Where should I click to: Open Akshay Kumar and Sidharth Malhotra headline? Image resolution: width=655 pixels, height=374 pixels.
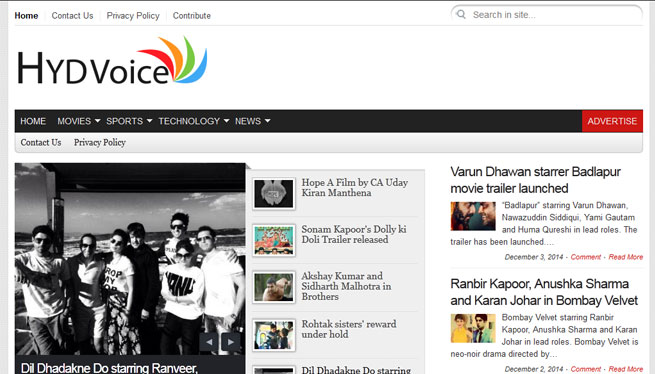pos(346,286)
